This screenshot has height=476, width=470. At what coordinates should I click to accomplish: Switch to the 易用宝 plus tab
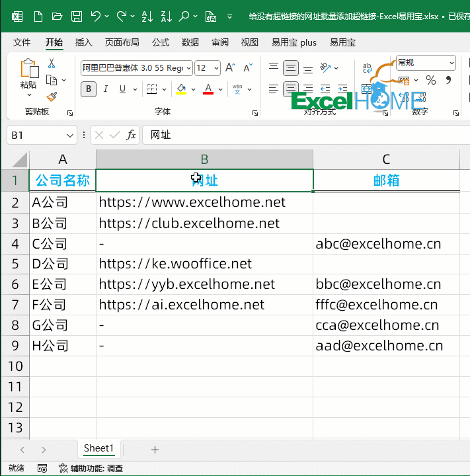294,42
